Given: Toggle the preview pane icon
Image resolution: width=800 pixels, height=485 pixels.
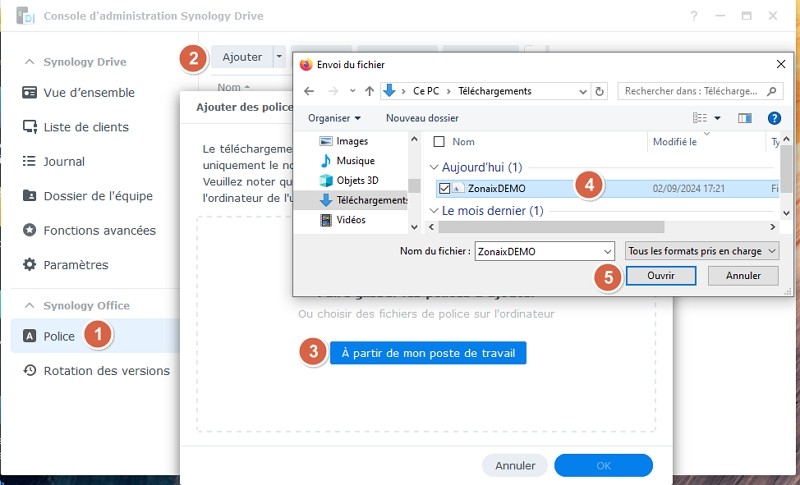Looking at the screenshot, I should click(x=744, y=118).
